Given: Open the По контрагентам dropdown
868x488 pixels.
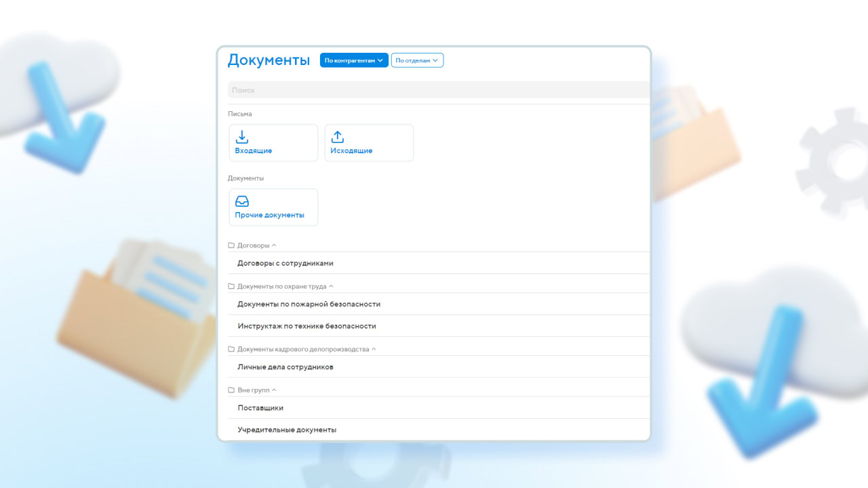Looking at the screenshot, I should pyautogui.click(x=353, y=60).
